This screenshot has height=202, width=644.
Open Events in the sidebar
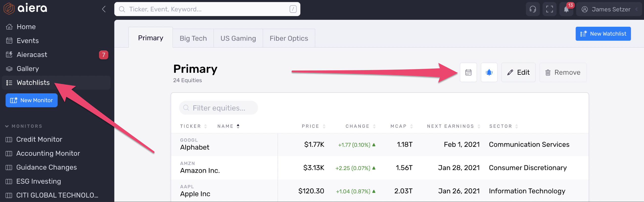tap(56, 41)
